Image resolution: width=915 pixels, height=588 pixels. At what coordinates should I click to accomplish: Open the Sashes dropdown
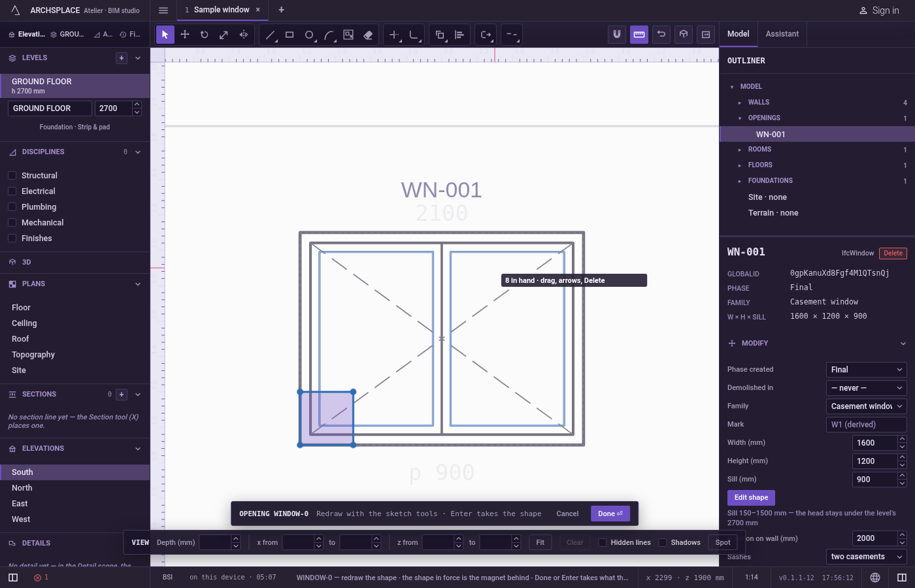[x=866, y=557]
